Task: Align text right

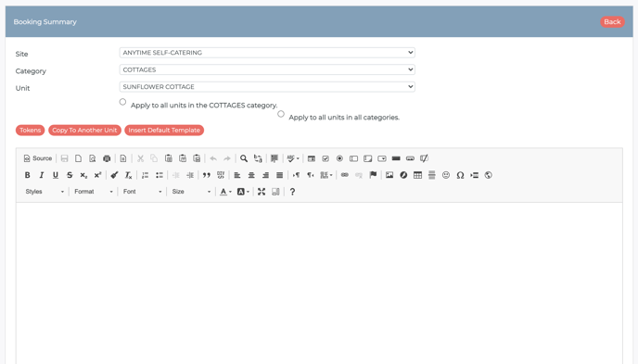Action: click(x=265, y=175)
